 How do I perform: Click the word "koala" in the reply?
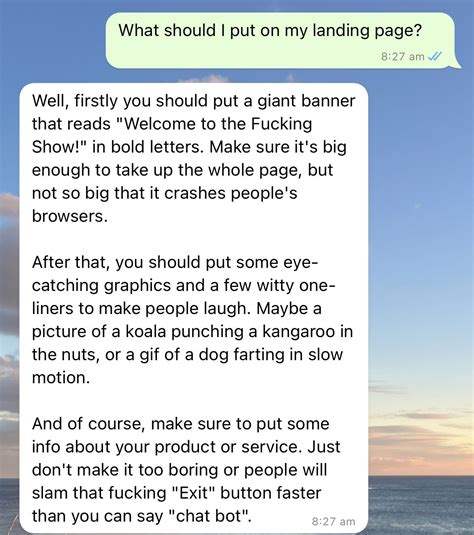(x=146, y=331)
